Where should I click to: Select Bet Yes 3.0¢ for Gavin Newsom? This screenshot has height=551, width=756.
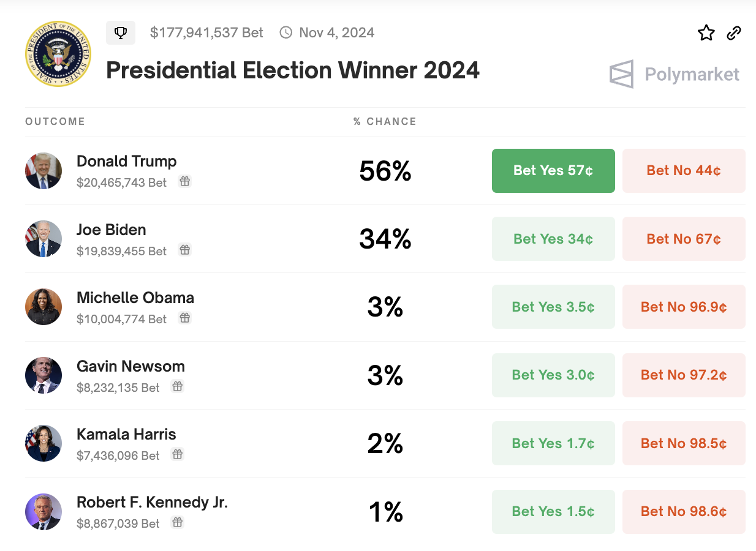(x=553, y=375)
